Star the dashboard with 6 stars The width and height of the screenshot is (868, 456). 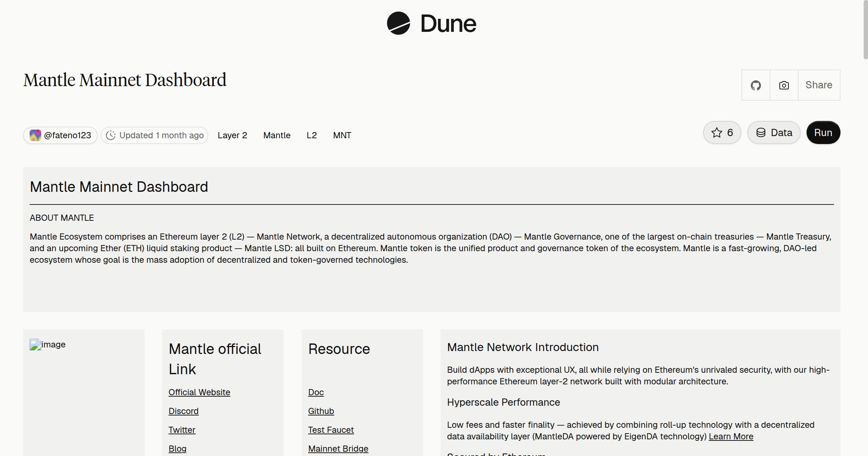coord(722,132)
